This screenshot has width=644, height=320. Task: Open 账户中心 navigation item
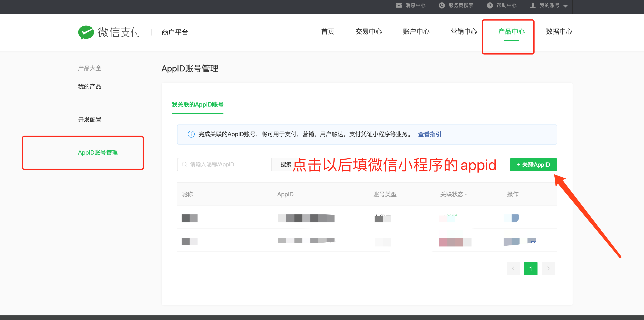pos(416,32)
